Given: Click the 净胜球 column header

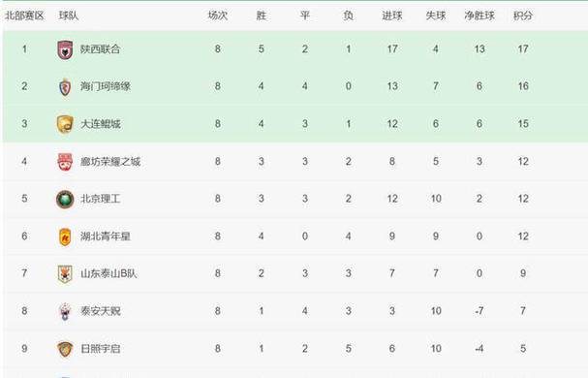Looking at the screenshot, I should [x=480, y=16].
